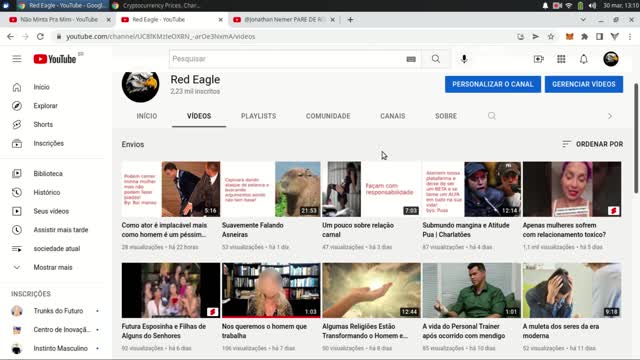Viewport: 640px width, 360px height.
Task: Expand Mostrar mais in the sidebar
Action: [52, 267]
